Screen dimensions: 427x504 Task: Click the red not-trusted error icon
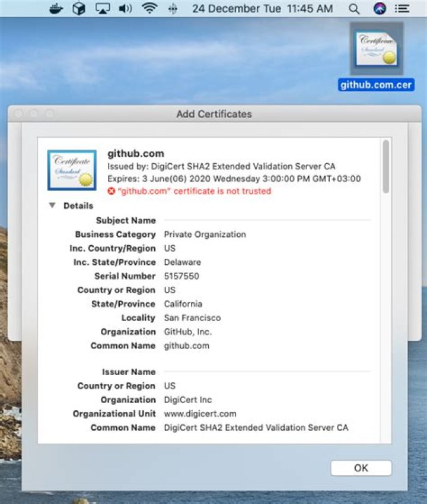click(x=111, y=191)
